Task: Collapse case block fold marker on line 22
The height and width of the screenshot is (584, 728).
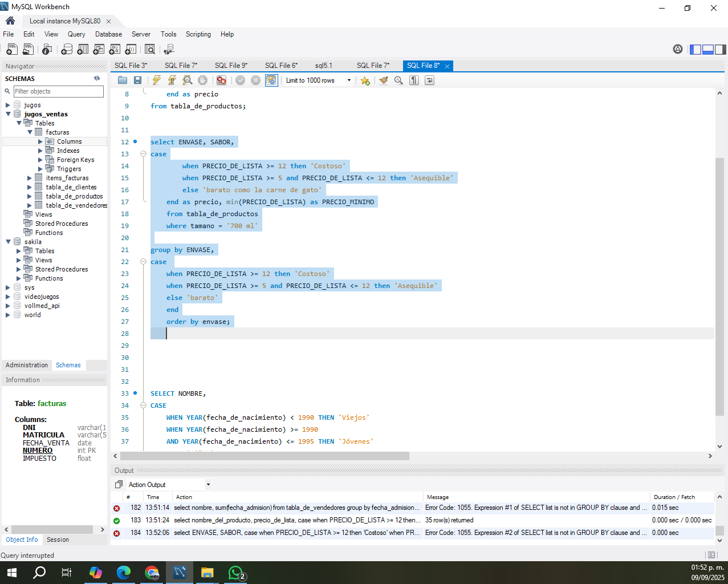Action: pyautogui.click(x=144, y=262)
